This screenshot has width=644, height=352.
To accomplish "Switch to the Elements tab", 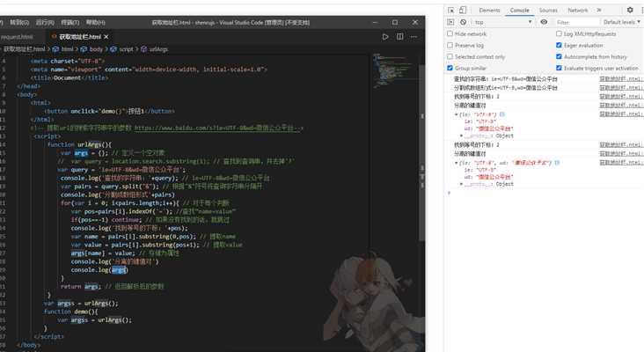I will point(489,11).
